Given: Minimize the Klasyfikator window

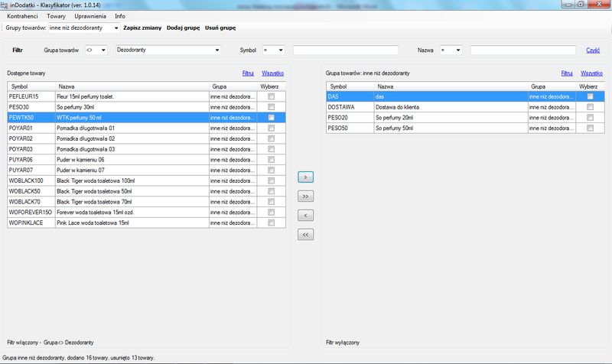Looking at the screenshot, I should pyautogui.click(x=568, y=5).
